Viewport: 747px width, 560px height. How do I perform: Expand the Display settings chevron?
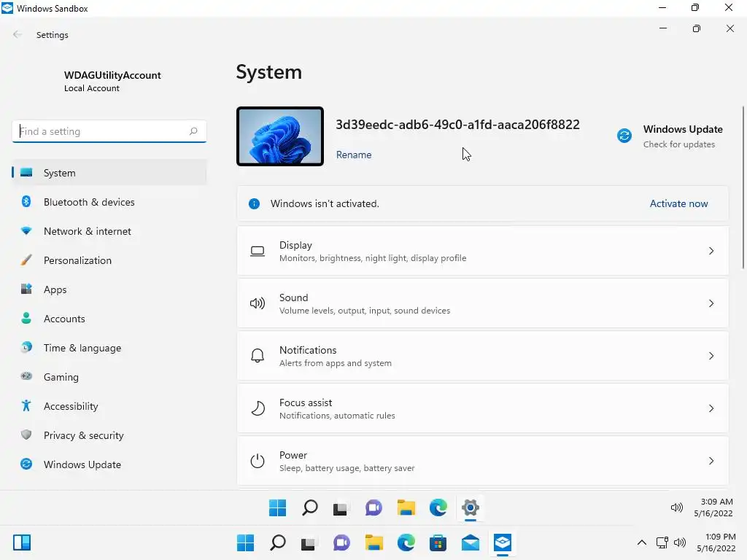(711, 251)
